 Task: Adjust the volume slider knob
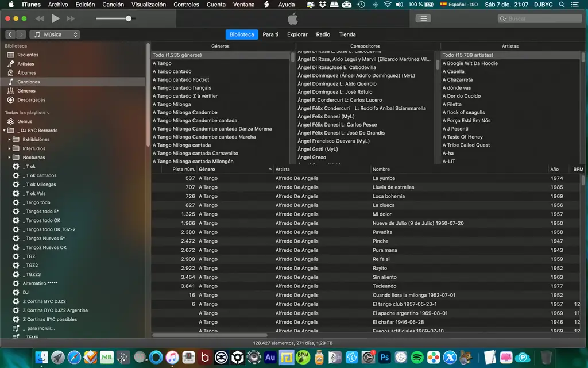pos(129,18)
